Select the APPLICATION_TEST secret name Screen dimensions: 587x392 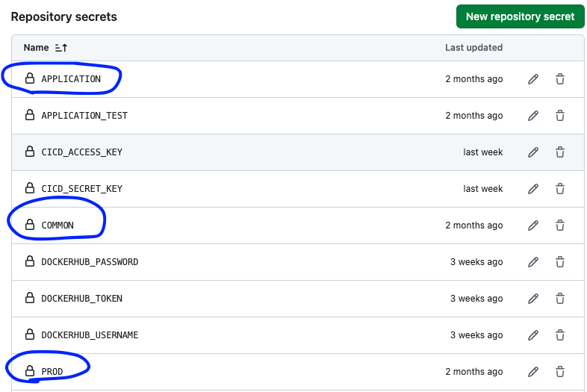84,116
